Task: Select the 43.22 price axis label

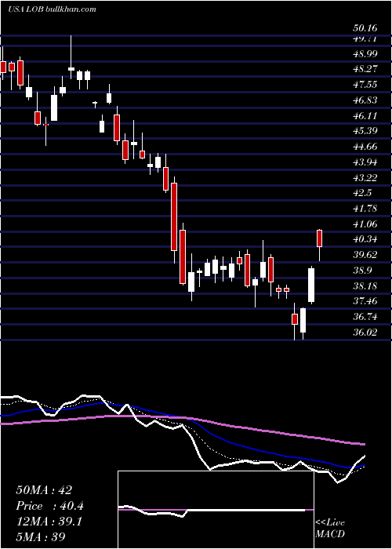Action: coord(365,177)
